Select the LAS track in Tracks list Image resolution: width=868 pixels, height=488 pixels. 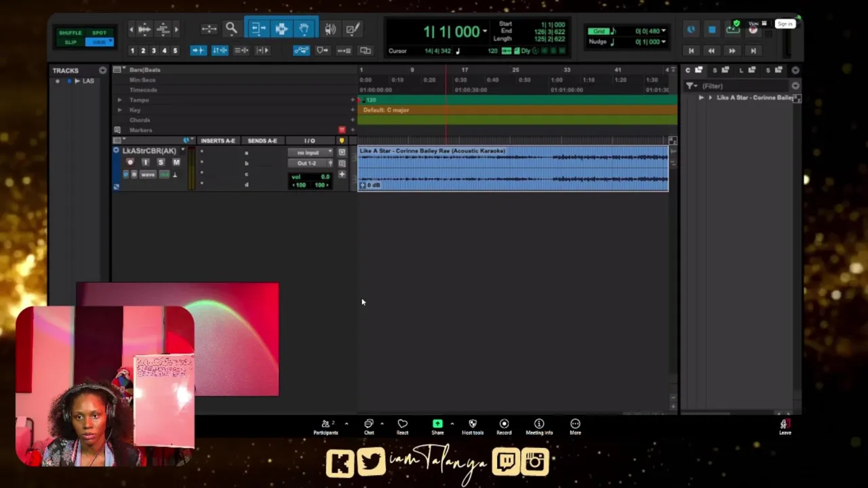click(x=88, y=81)
